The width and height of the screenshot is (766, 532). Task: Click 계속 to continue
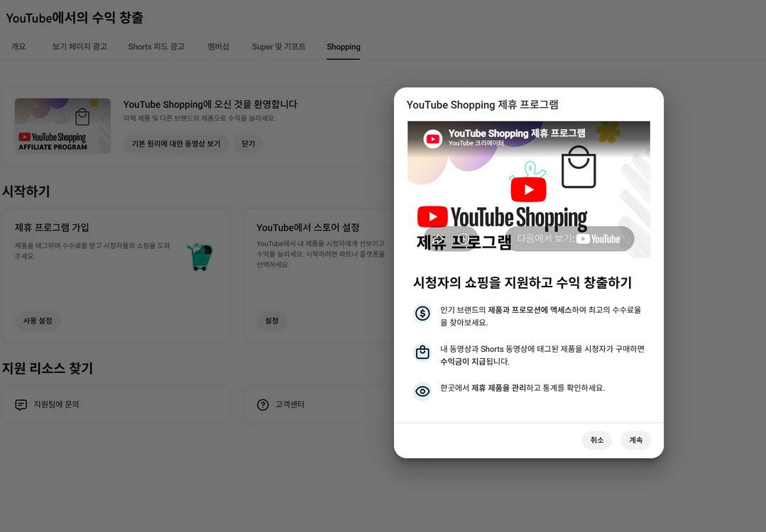point(635,440)
